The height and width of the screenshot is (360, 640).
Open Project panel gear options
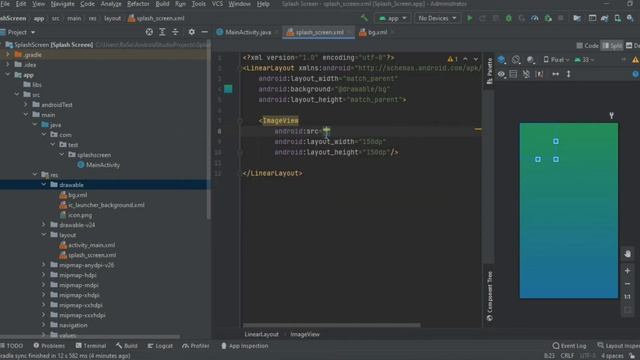191,32
